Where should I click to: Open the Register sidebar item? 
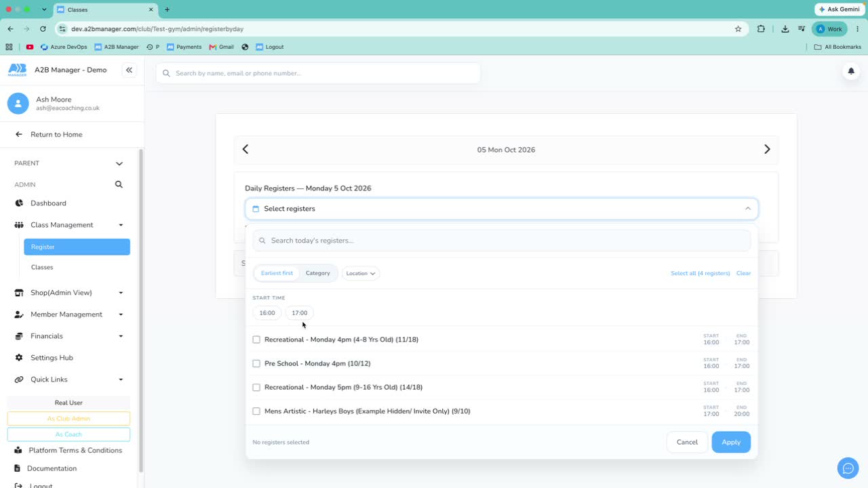click(77, 247)
